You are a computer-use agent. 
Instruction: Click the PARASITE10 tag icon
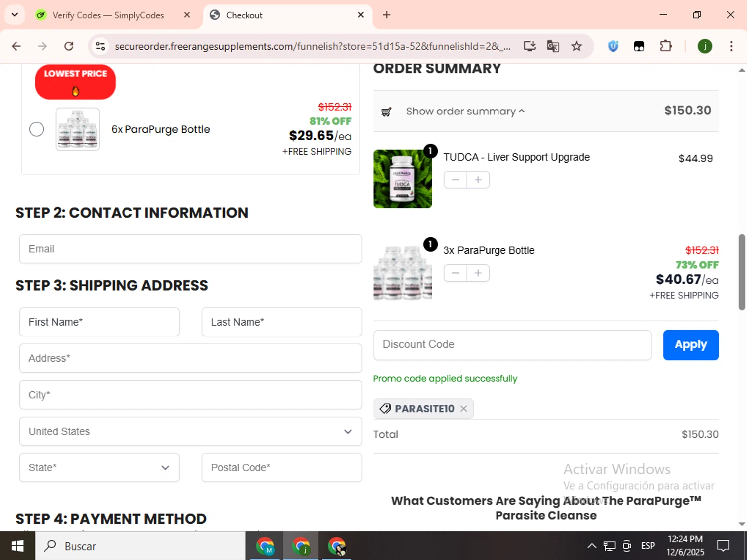point(385,409)
